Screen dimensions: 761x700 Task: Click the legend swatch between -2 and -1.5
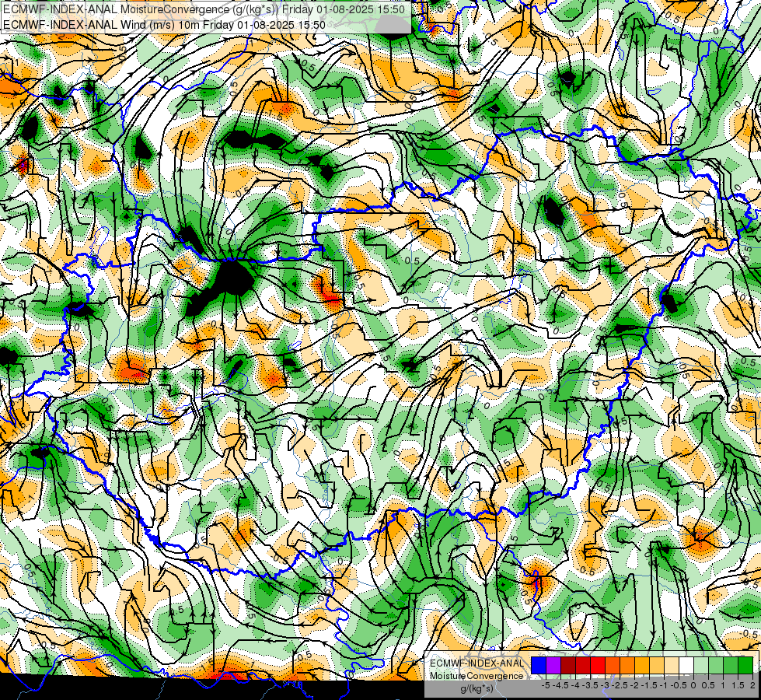[642, 665]
